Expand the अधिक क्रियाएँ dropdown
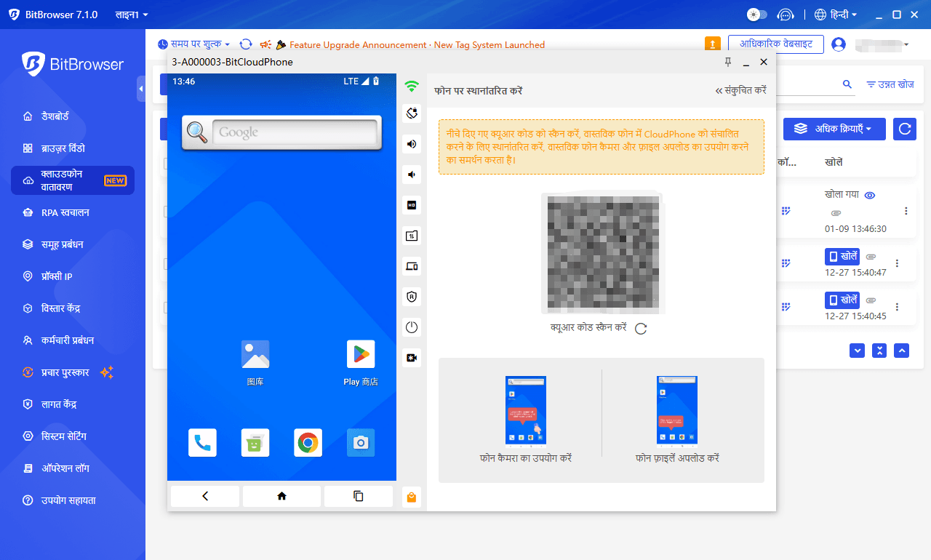 (834, 129)
